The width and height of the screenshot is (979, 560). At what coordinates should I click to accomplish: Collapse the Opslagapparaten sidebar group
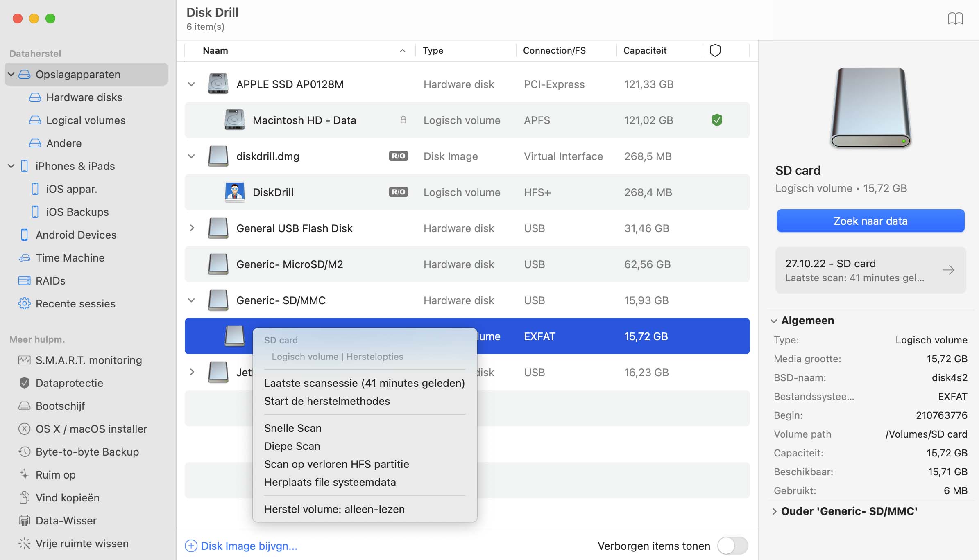tap(11, 74)
